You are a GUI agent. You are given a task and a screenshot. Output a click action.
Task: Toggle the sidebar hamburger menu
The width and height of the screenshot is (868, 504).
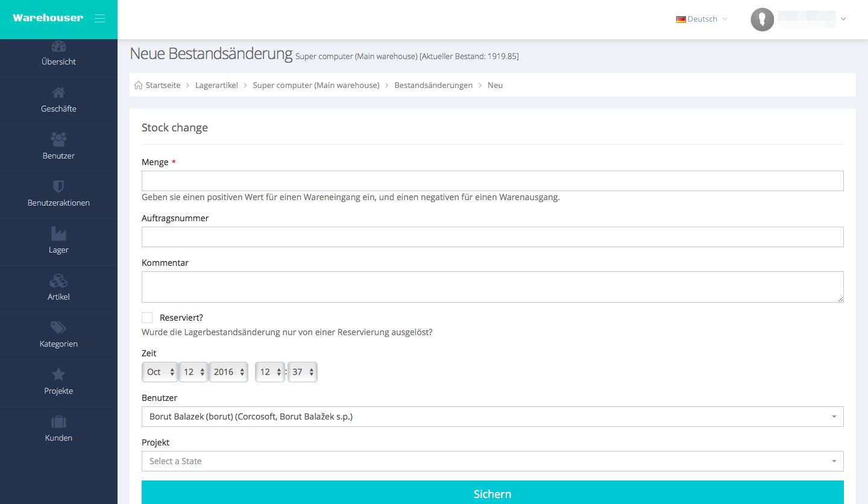(100, 19)
